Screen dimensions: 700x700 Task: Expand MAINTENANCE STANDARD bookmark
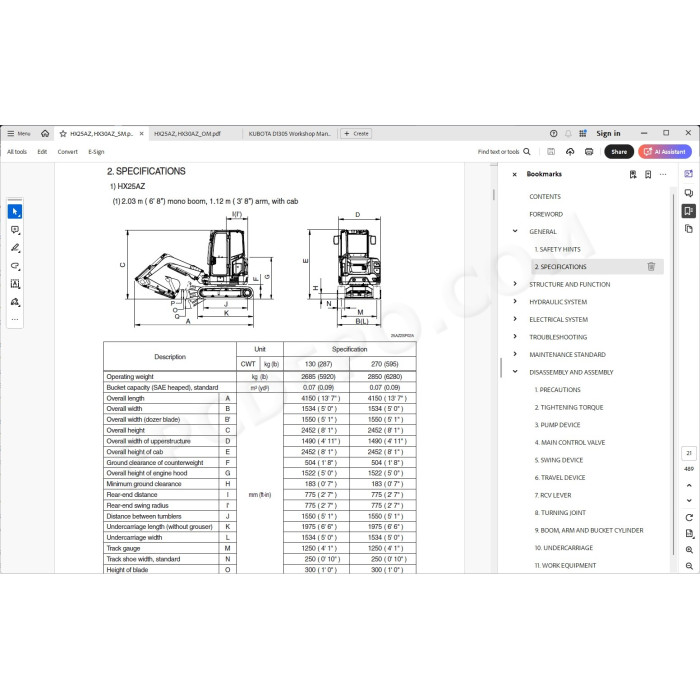click(x=515, y=354)
